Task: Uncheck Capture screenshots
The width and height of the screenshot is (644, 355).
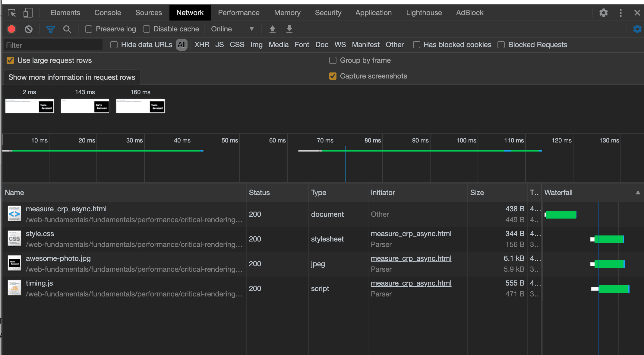Action: (x=333, y=76)
